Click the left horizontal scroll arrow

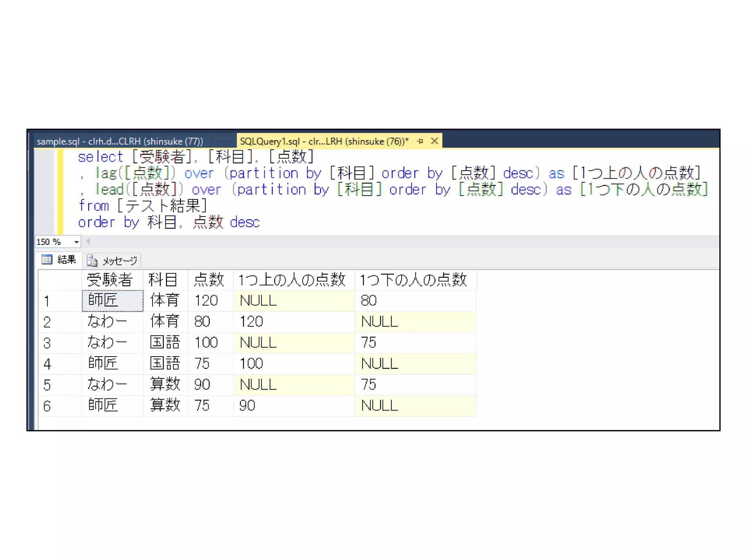point(88,241)
